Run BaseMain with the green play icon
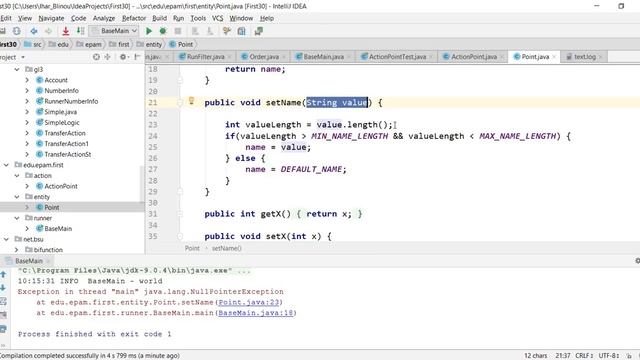This screenshot has height=360, width=640. [x=149, y=31]
